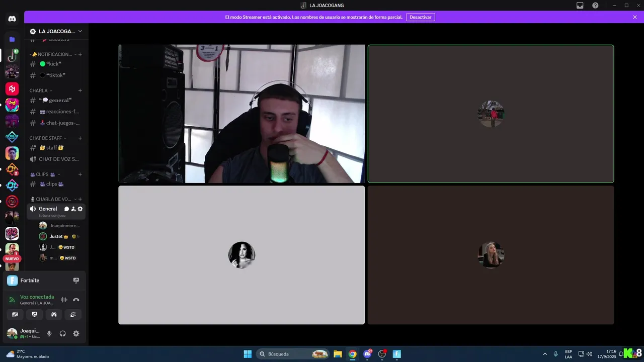Viewport: 644px width, 362px height.
Task: Invite people to General voice channel
Action: pos(73,209)
